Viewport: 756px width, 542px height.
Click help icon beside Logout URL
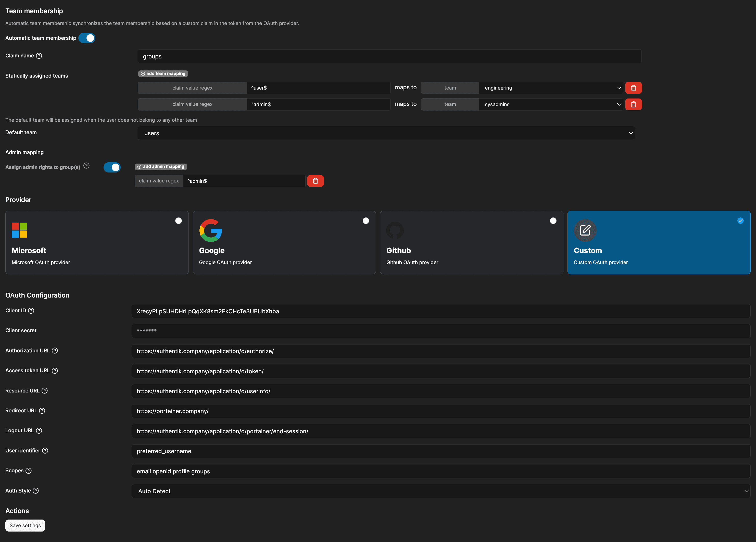click(x=39, y=430)
